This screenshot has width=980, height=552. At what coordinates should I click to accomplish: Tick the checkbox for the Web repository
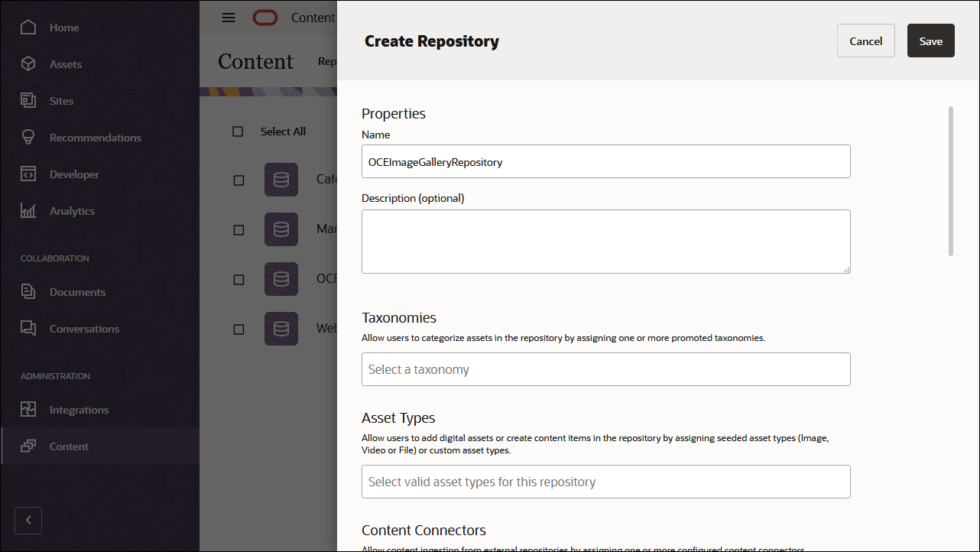(x=238, y=328)
